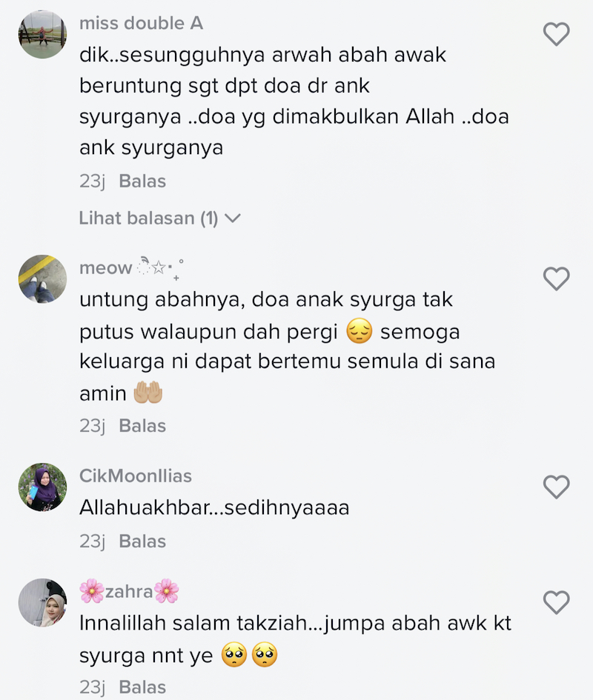Screen dimensions: 593x700
Task: Open meow's profile avatar
Action: (x=42, y=279)
